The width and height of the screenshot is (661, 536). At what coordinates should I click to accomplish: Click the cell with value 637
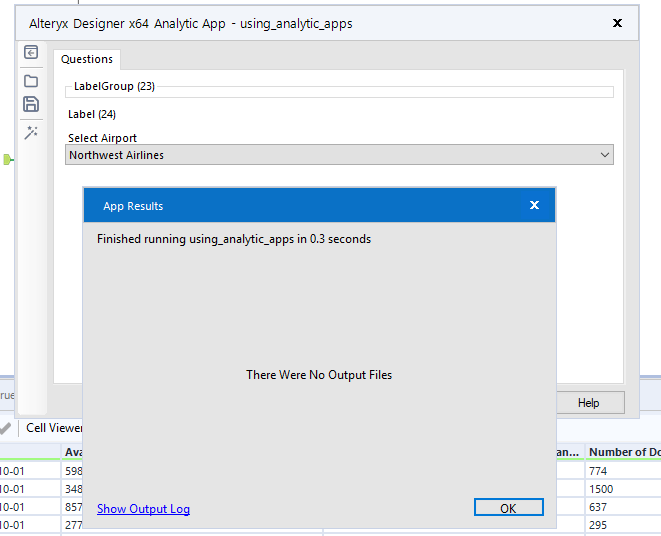tap(623, 507)
